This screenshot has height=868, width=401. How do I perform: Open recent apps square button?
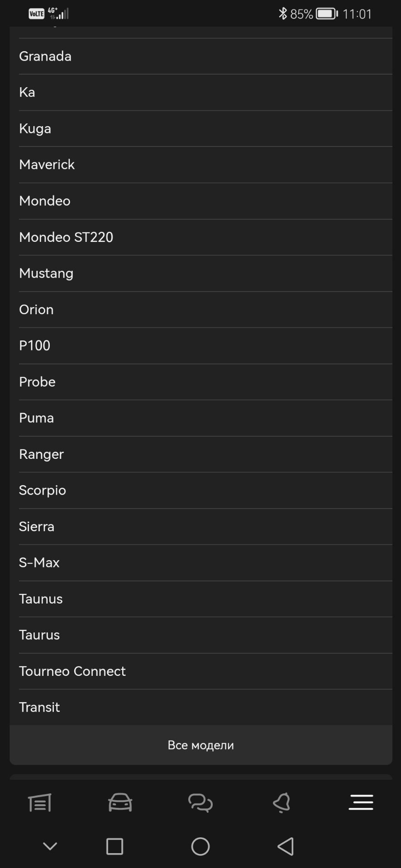[115, 846]
